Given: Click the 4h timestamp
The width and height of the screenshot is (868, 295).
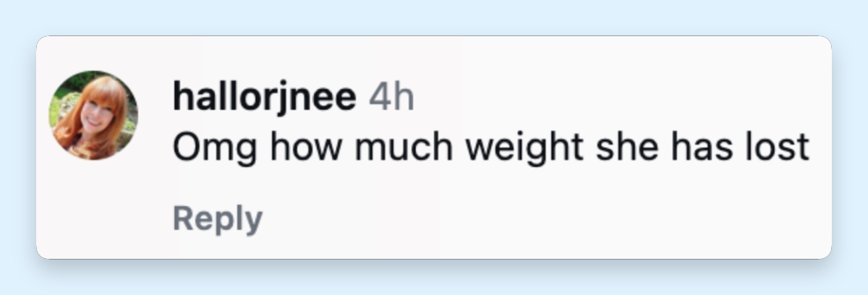Looking at the screenshot, I should (391, 97).
